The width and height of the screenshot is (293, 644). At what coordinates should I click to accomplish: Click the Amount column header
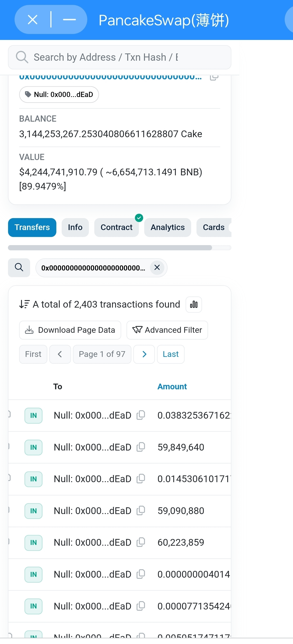[172, 386]
